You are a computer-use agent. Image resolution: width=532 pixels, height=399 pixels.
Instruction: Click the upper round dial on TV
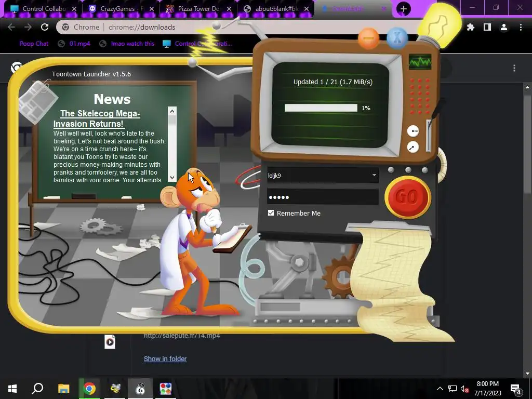pyautogui.click(x=413, y=131)
